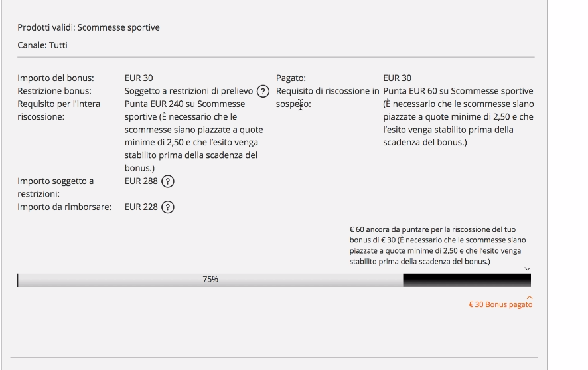Click the '€ 60 ancora da puntare' message
The image size is (588, 370).
tap(437, 245)
